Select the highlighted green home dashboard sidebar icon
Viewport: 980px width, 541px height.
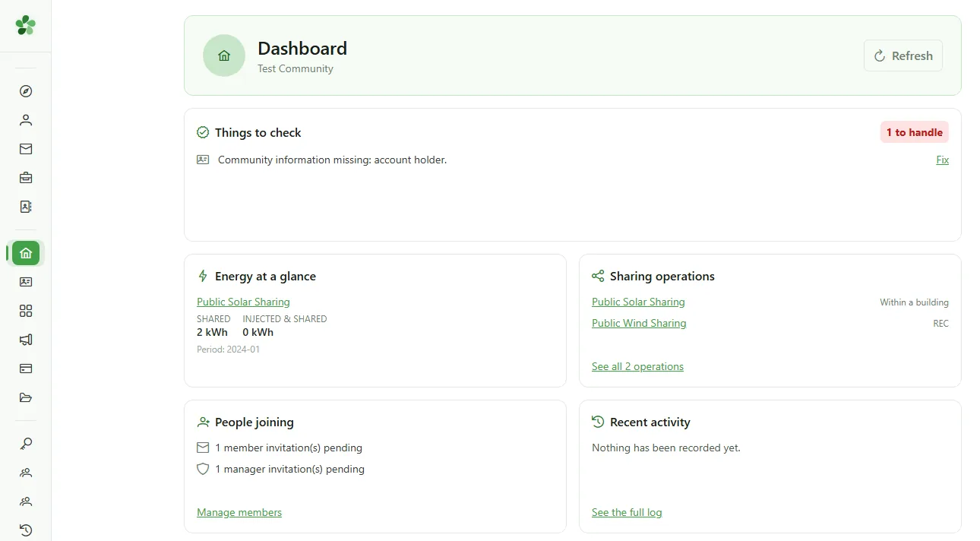[26, 253]
